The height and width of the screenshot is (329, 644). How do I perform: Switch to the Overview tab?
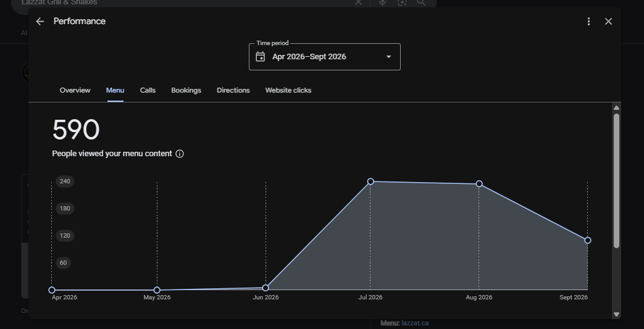pos(75,90)
